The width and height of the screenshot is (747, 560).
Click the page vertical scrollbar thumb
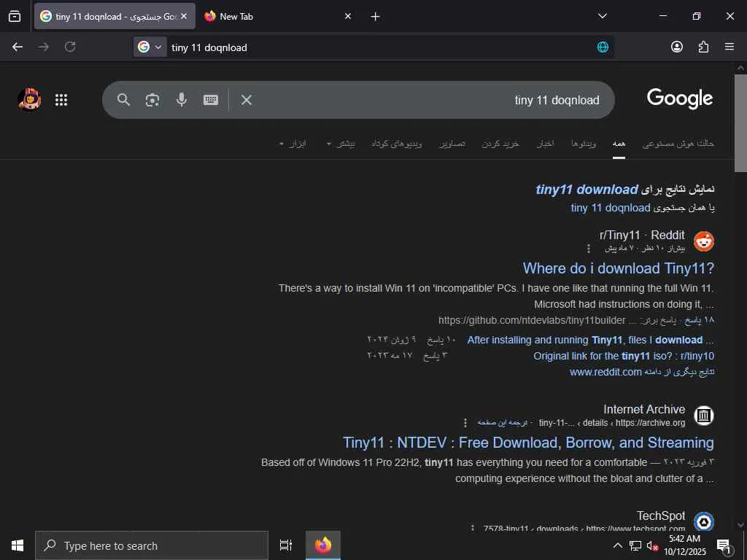tap(740, 122)
